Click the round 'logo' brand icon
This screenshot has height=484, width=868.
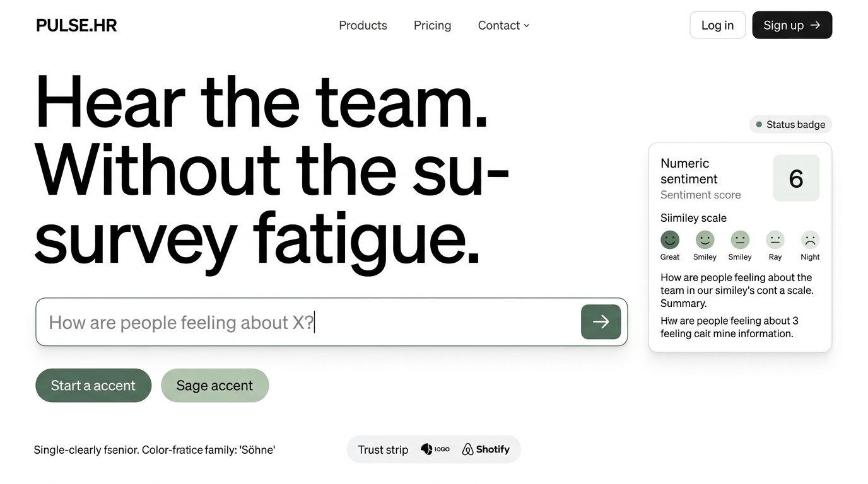point(427,449)
